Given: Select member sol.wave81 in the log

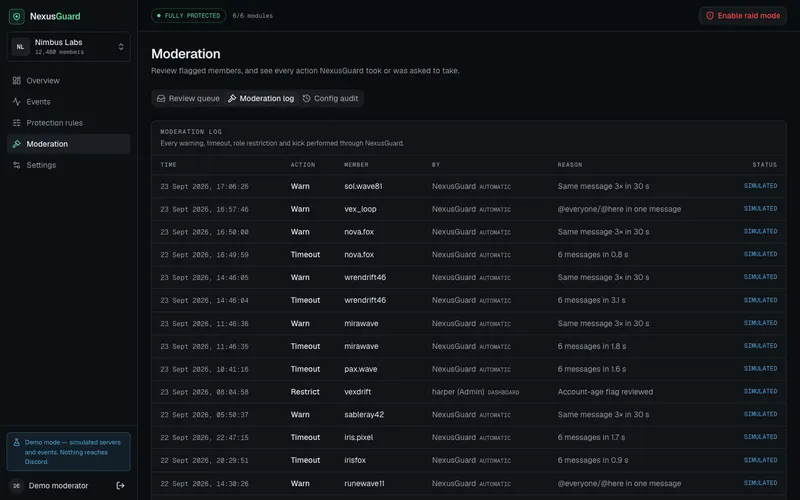Looking at the screenshot, I should pyautogui.click(x=363, y=186).
